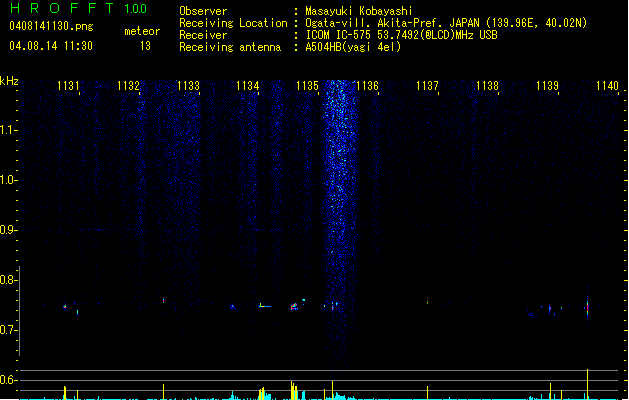Screen dimensions: 629x400
Task: Click time marker 1131
Action: click(68, 86)
